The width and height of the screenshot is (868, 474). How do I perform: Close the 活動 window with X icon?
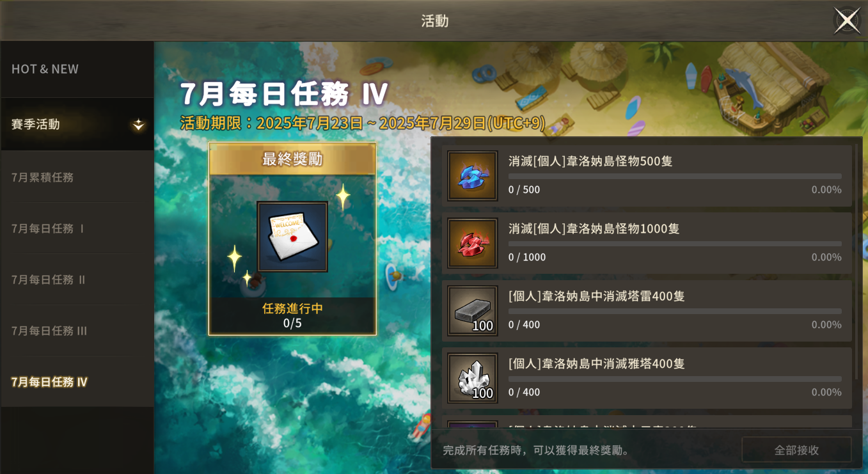point(847,20)
